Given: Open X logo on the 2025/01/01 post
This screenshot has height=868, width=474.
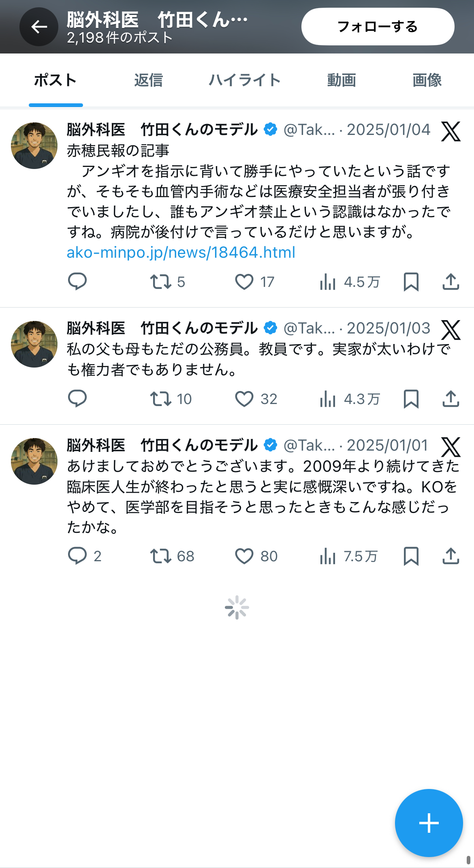Looking at the screenshot, I should tap(451, 447).
